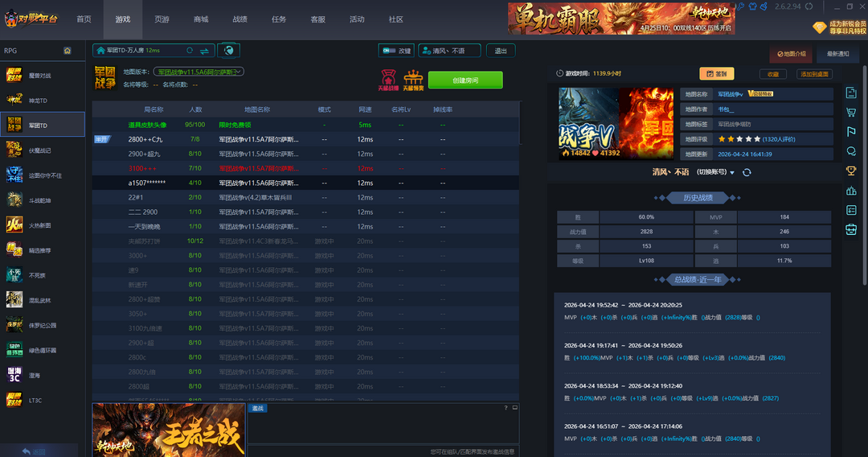Image resolution: width=868 pixels, height=457 pixels.
Task: Open the 商城 top menu tab
Action: tap(201, 19)
